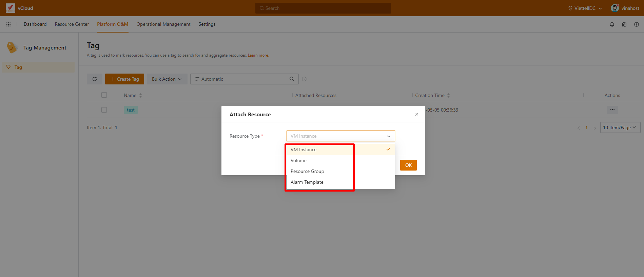Choose Resource Group option

click(307, 171)
